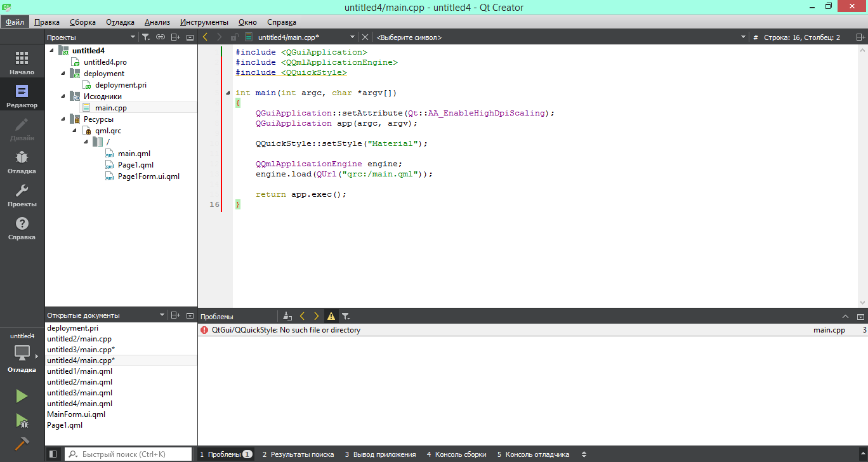Click the Проблемы 1 output tab
868x462 pixels.
tap(226, 454)
